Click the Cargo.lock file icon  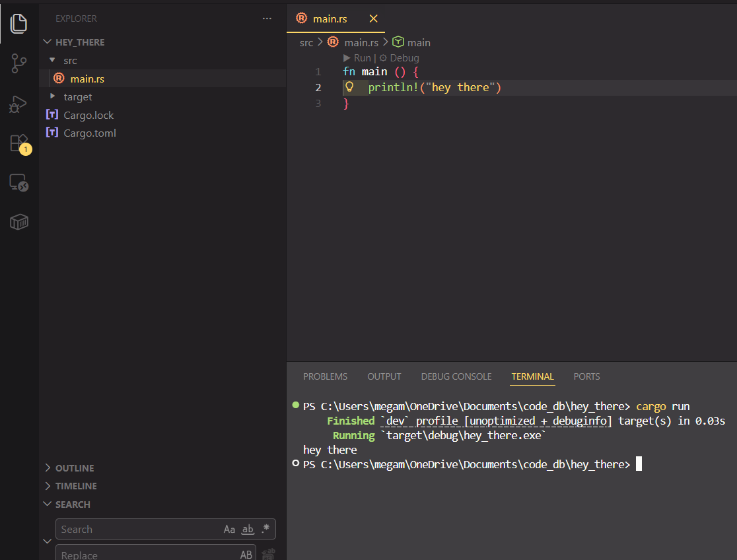point(52,114)
